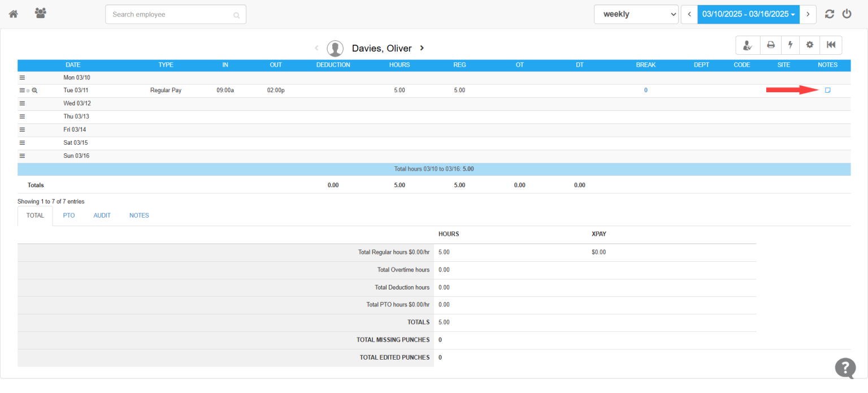Check the NOTES checkbox on Tue 03/11
The height and width of the screenshot is (393, 868).
(x=827, y=90)
